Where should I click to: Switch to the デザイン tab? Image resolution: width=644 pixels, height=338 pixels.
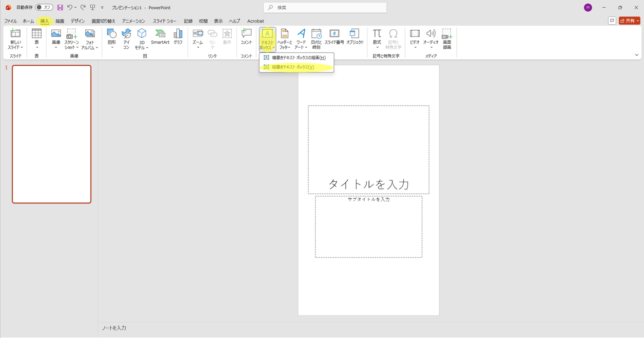point(78,21)
